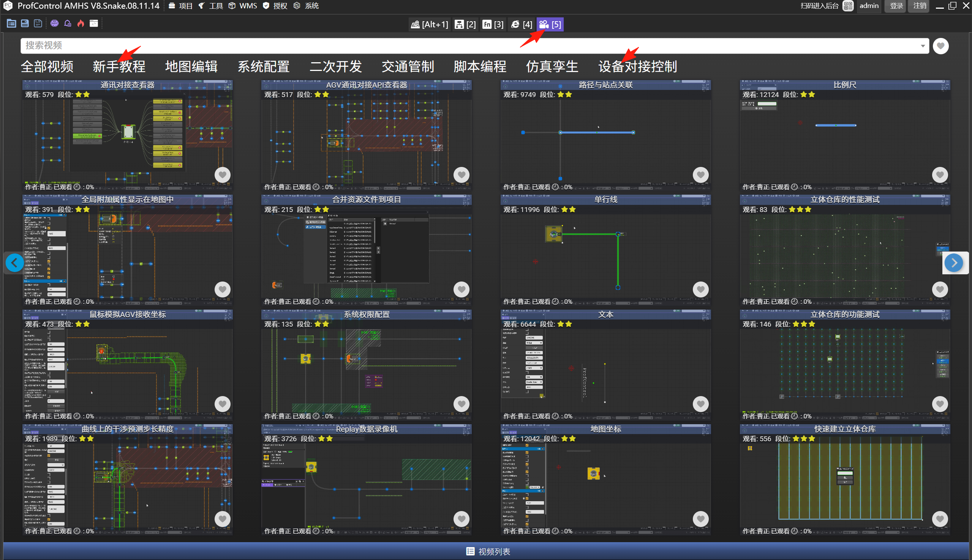972x560 pixels.
Task: Click the 登录 button
Action: (x=896, y=6)
